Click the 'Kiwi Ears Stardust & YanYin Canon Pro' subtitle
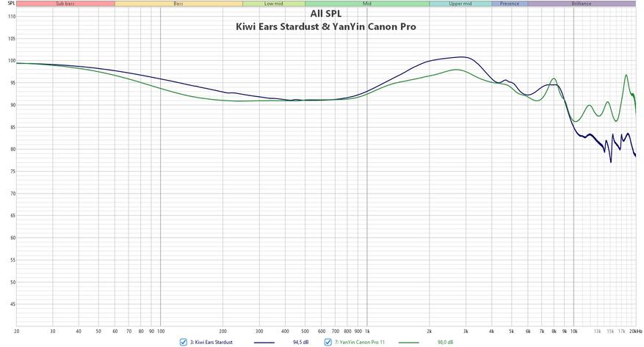The height and width of the screenshot is (347, 644). pos(326,26)
